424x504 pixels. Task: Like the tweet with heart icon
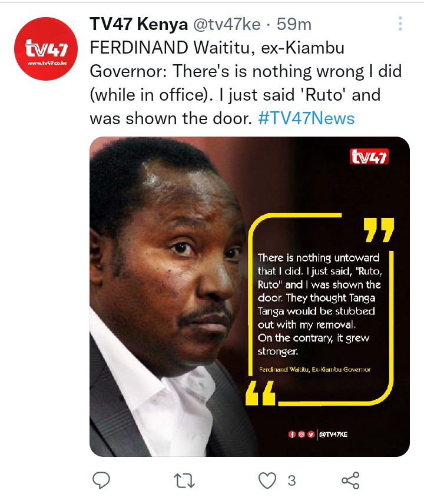point(267,481)
